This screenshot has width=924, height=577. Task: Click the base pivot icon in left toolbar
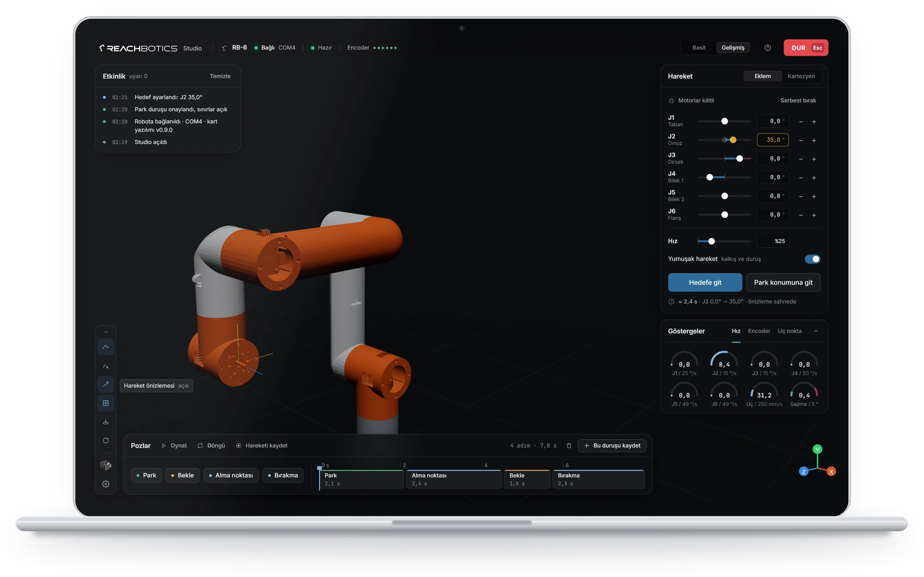(x=106, y=422)
